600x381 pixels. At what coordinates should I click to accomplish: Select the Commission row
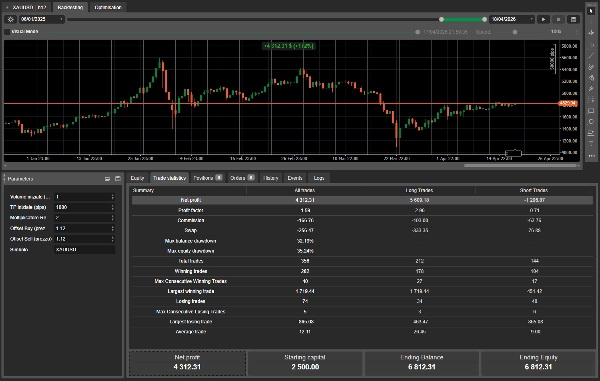[362, 220]
